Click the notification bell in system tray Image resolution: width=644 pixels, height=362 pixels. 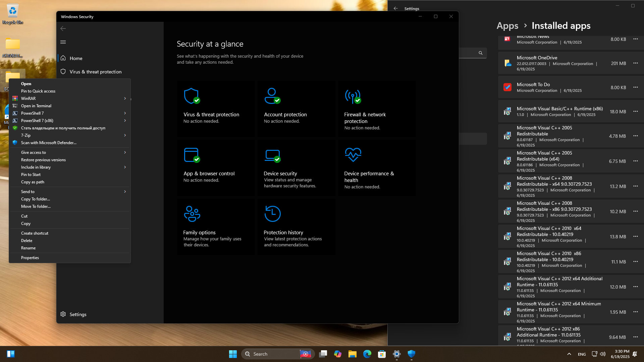pyautogui.click(x=635, y=354)
